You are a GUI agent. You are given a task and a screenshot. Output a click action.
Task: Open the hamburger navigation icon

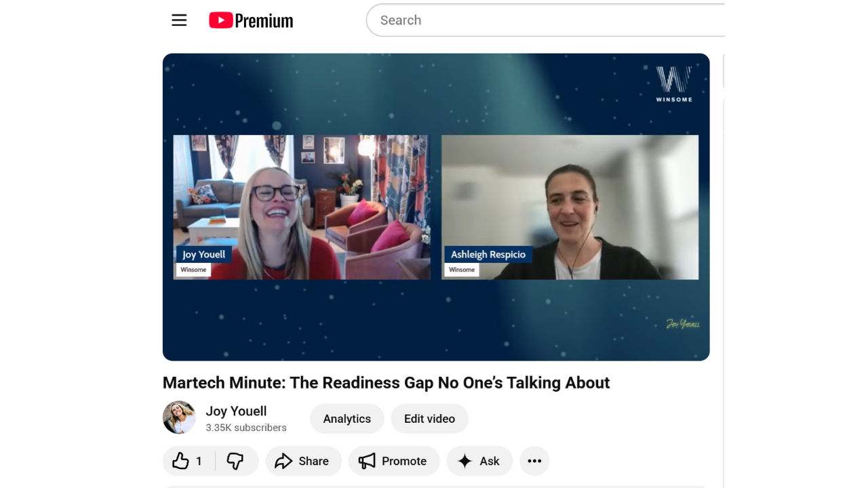click(179, 20)
